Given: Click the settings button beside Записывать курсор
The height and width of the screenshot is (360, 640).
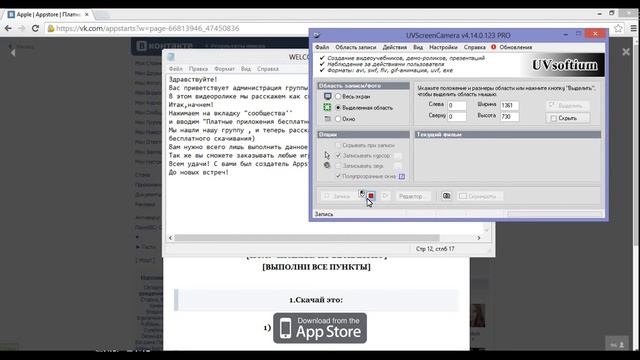Looking at the screenshot, I should pyautogui.click(x=398, y=156).
